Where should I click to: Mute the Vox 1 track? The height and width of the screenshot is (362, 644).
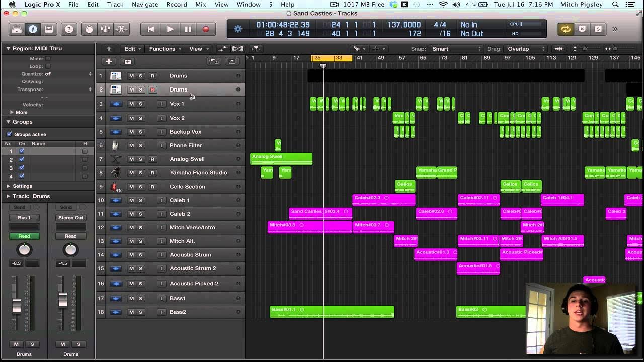(x=131, y=104)
